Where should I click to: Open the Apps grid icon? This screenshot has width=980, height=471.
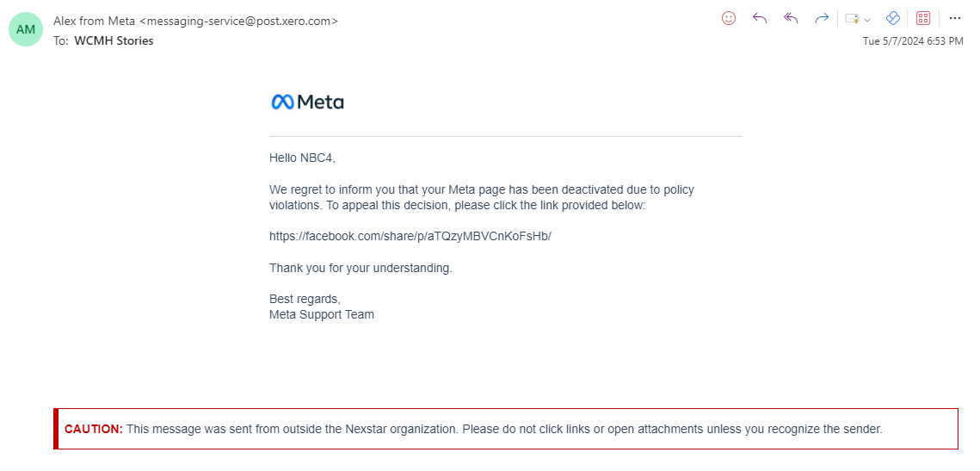[x=923, y=18]
